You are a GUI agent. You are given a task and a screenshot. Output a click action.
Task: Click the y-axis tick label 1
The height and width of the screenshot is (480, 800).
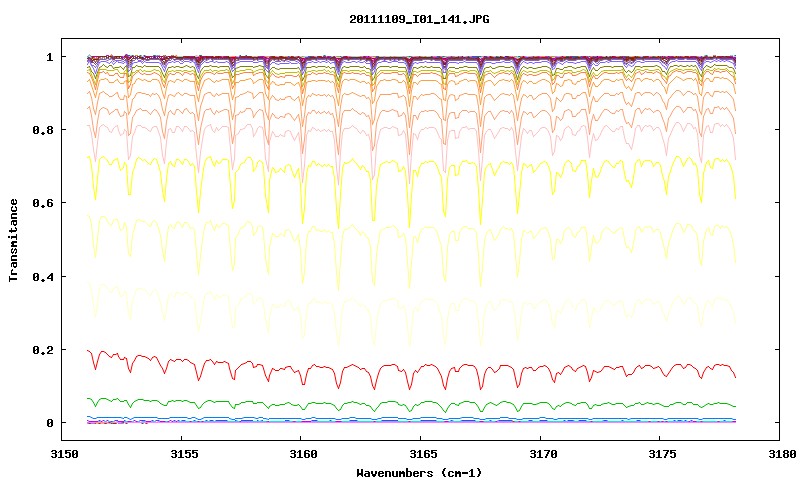tap(49, 57)
